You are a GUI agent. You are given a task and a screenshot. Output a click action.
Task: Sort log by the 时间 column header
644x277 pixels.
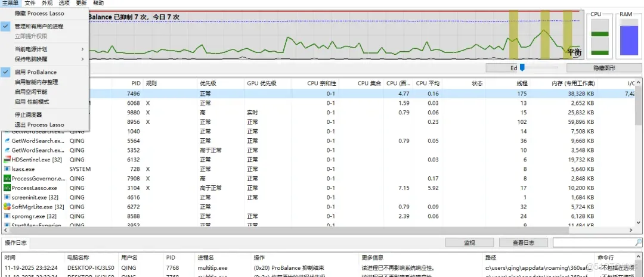click(33, 258)
